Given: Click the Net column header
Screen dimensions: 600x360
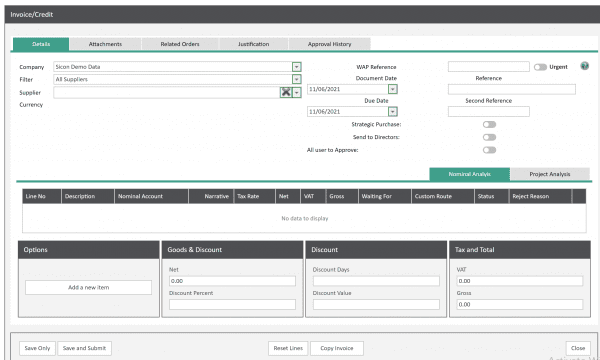Looking at the screenshot, I should point(288,196).
